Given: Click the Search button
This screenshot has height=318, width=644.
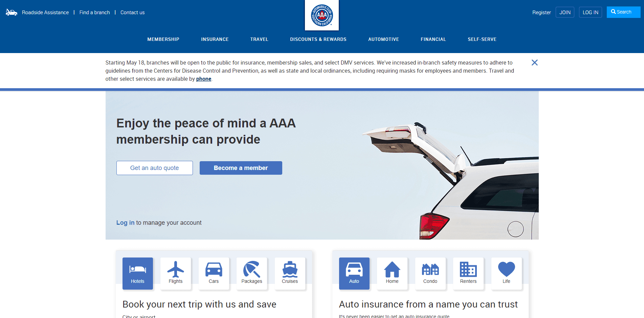Looking at the screenshot, I should pyautogui.click(x=623, y=12).
